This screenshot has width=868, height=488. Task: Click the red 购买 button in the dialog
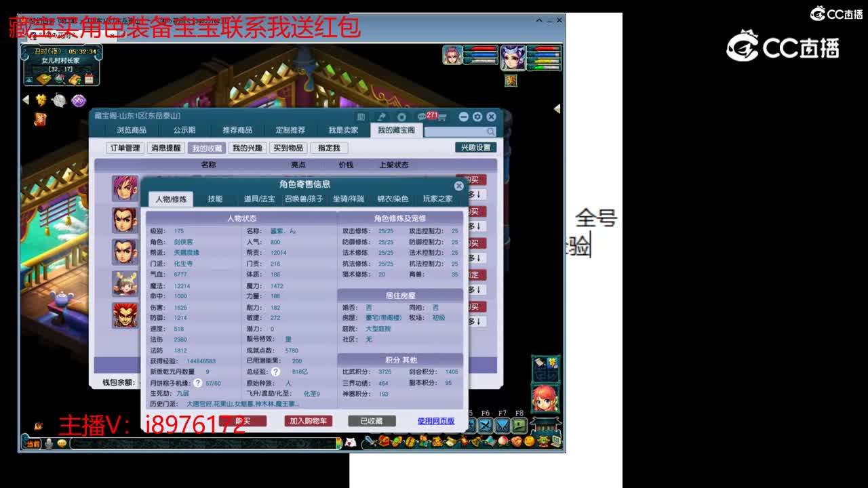243,421
